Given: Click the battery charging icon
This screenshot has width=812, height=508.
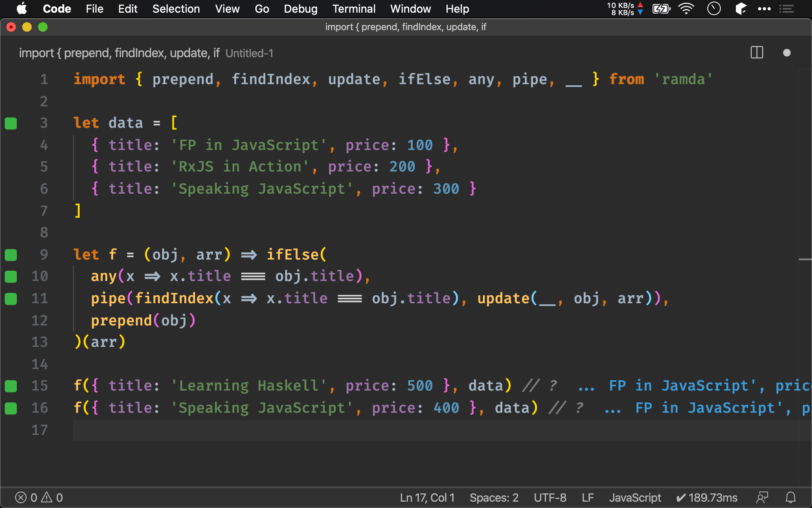Looking at the screenshot, I should 661,8.
